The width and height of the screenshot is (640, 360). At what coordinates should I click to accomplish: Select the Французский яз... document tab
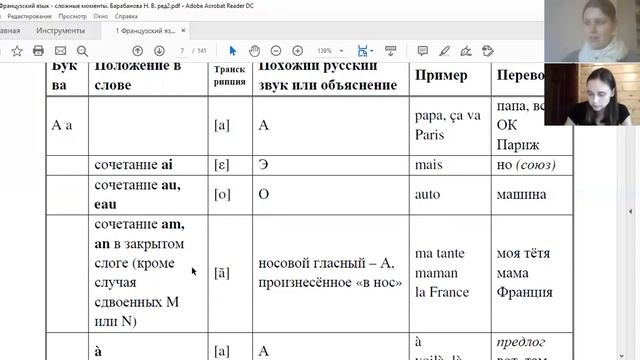pos(145,31)
